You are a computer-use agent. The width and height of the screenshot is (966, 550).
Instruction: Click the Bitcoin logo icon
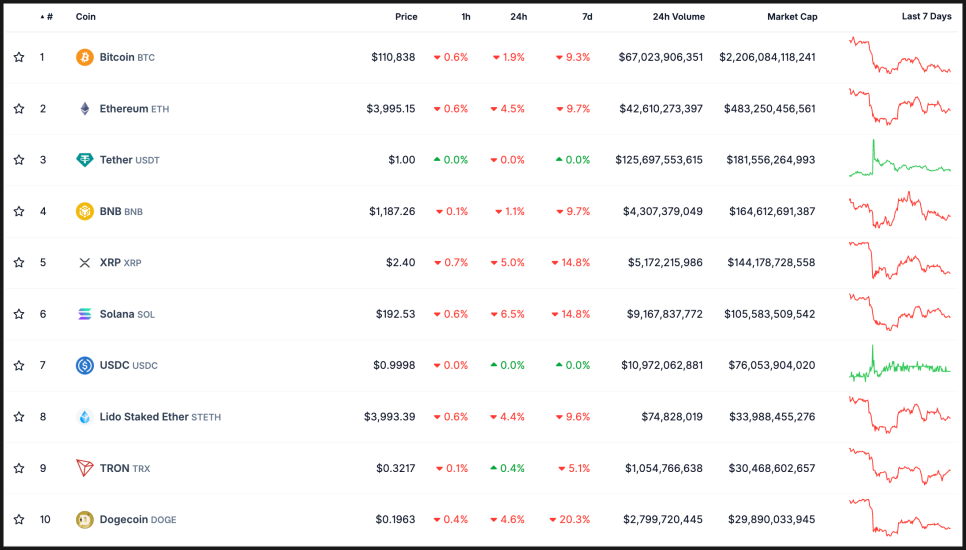(x=85, y=57)
